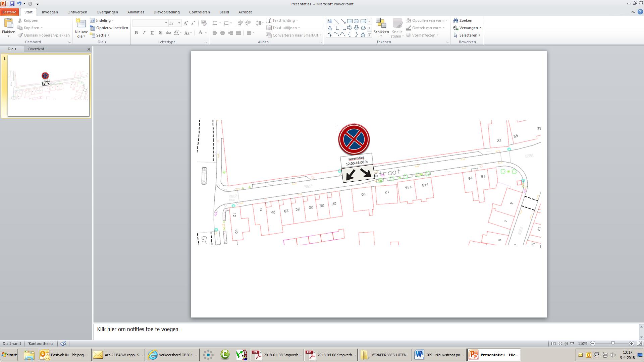Click the zoom slider handle
This screenshot has height=362, width=644.
coord(613,344)
